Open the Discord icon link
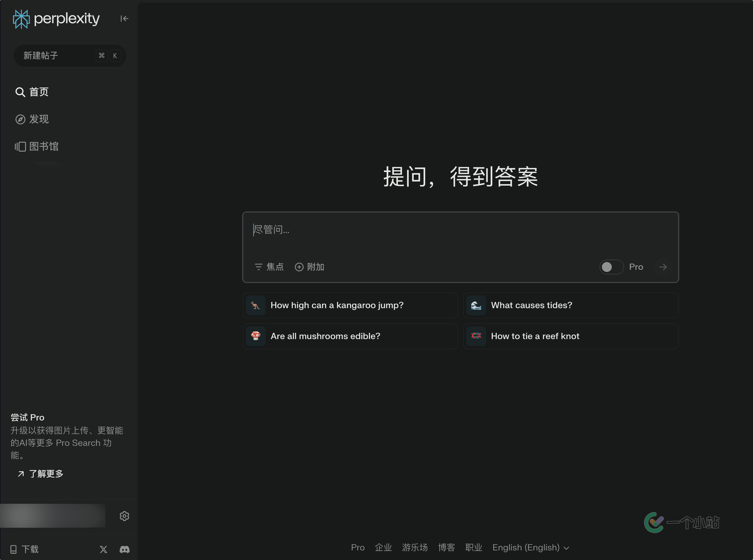The height and width of the screenshot is (560, 753). (x=124, y=549)
